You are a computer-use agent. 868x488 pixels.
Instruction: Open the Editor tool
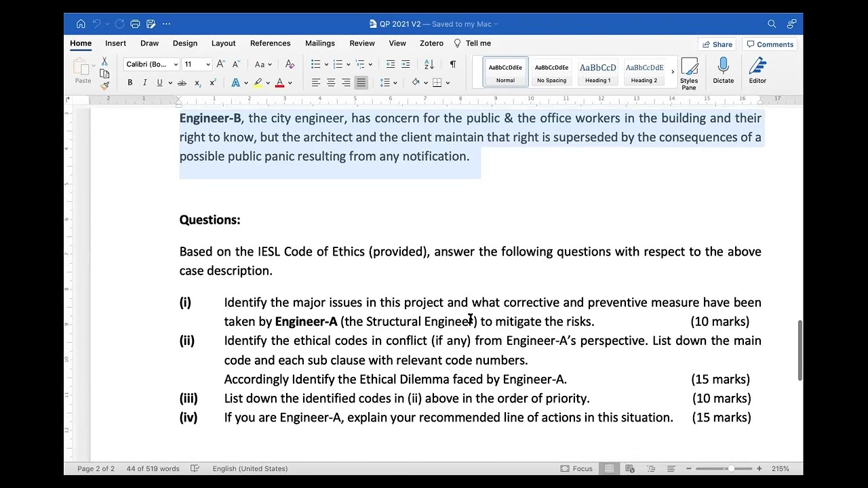point(757,70)
